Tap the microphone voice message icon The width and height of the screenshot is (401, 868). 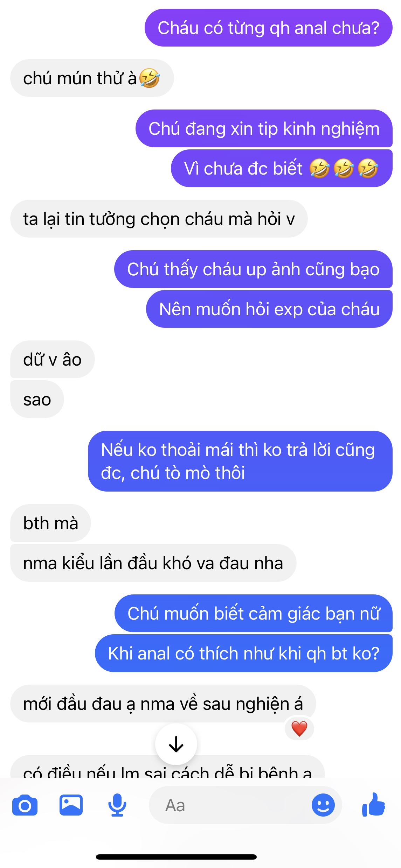[117, 805]
